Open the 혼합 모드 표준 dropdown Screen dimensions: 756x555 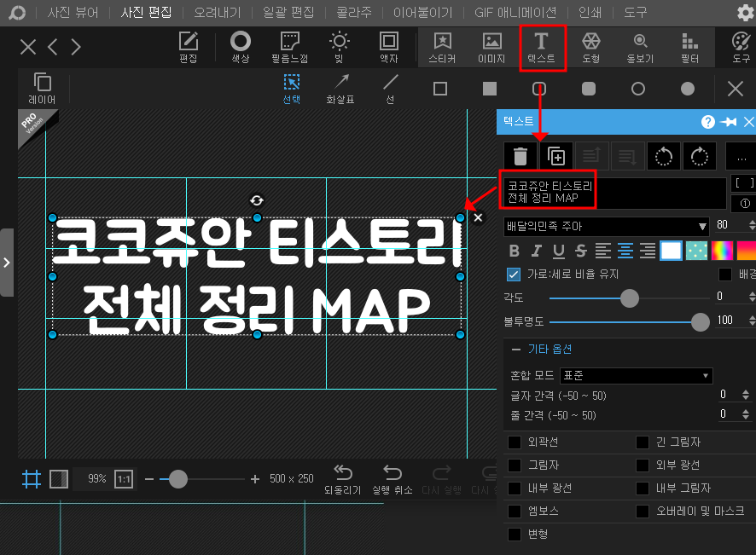coord(636,375)
